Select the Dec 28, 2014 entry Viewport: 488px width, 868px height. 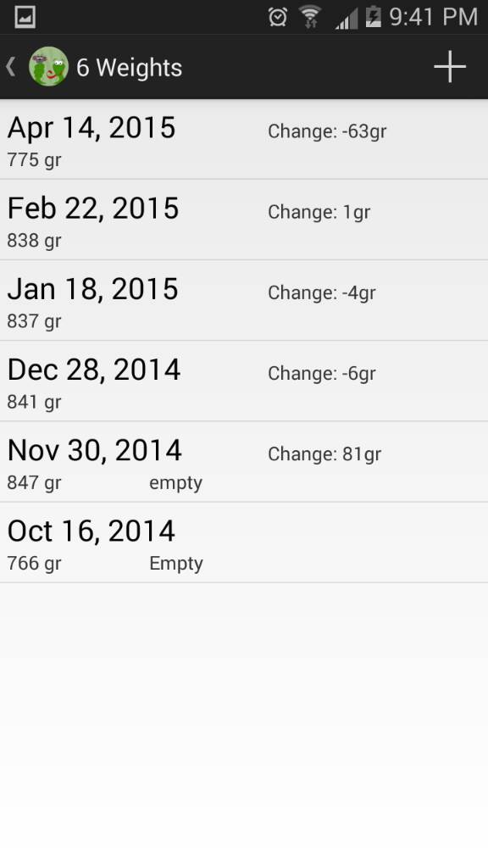244,381
